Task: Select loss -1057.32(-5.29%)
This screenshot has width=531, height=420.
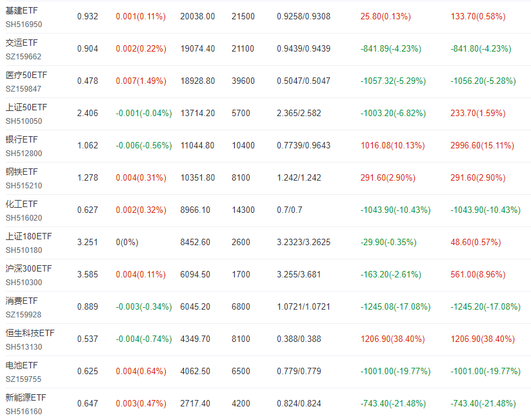Action: [393, 81]
